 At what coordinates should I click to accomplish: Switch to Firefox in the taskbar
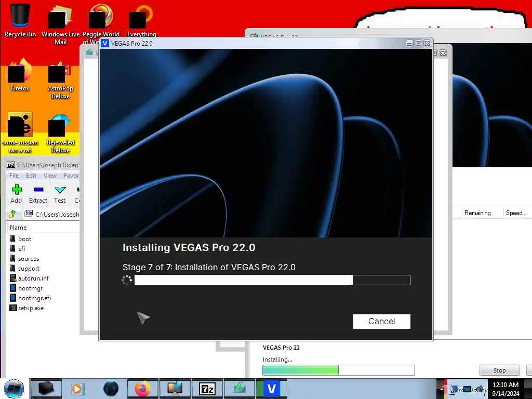coord(142,389)
